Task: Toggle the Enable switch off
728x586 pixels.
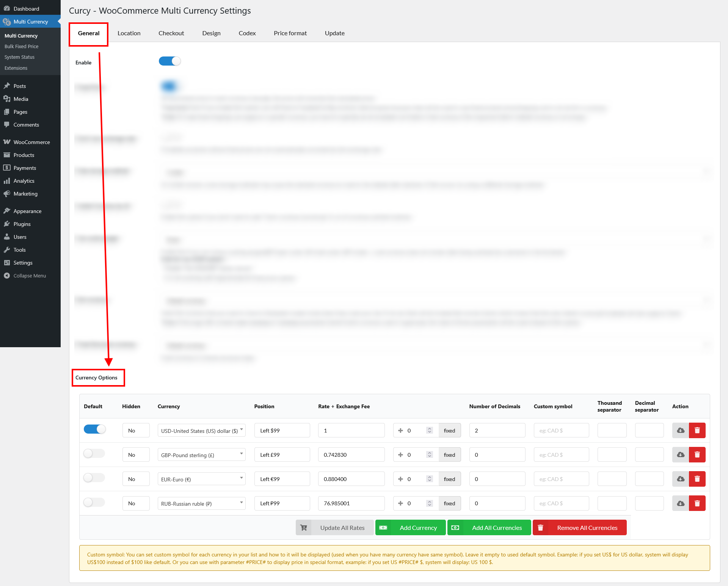Action: click(169, 61)
